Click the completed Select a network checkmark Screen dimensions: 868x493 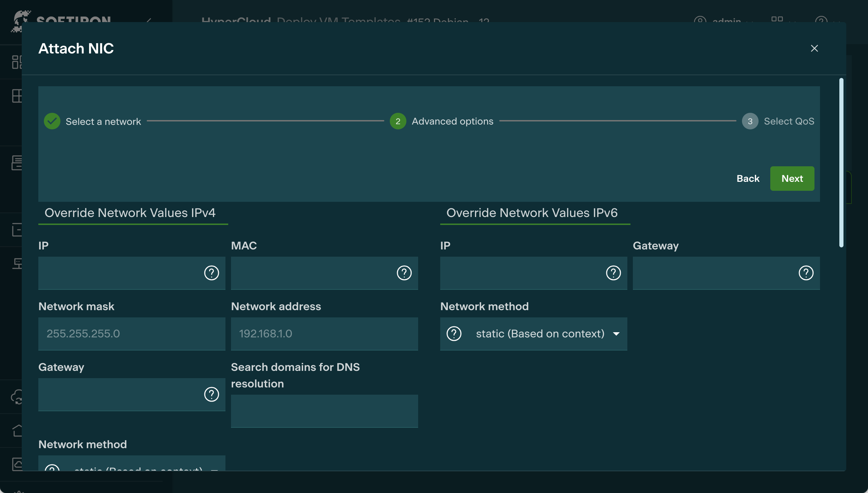52,121
